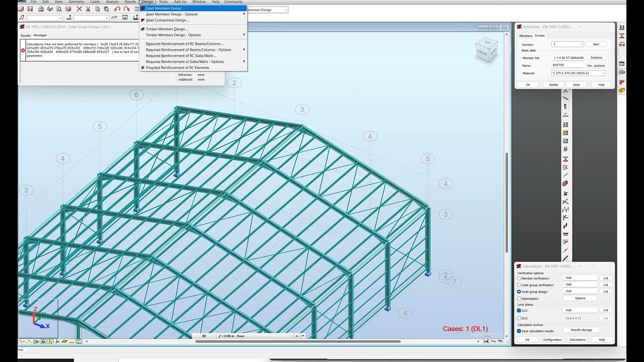Click the bar selection filter icon
The image size is (644, 362).
pyautogui.click(x=69, y=18)
